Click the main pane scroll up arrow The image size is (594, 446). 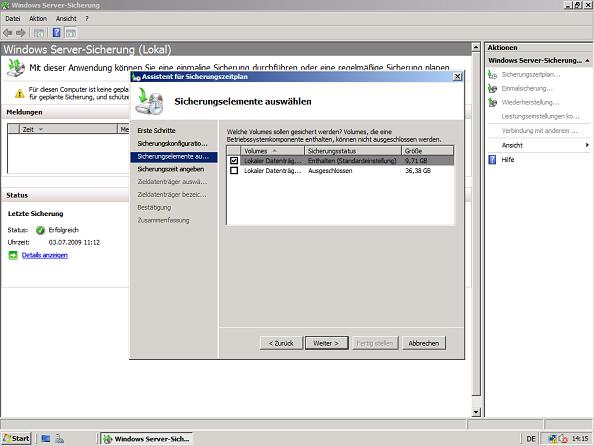coord(476,47)
